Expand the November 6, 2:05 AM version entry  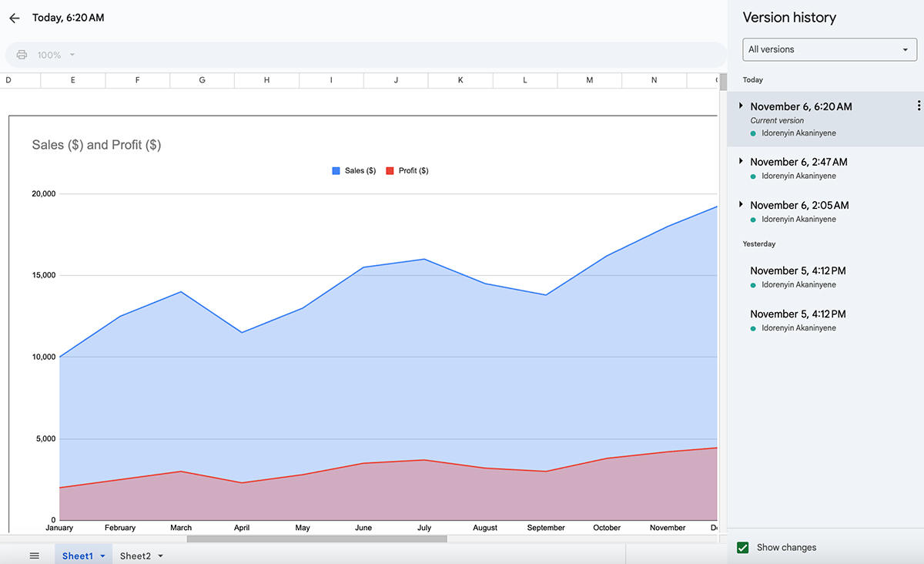pos(740,204)
